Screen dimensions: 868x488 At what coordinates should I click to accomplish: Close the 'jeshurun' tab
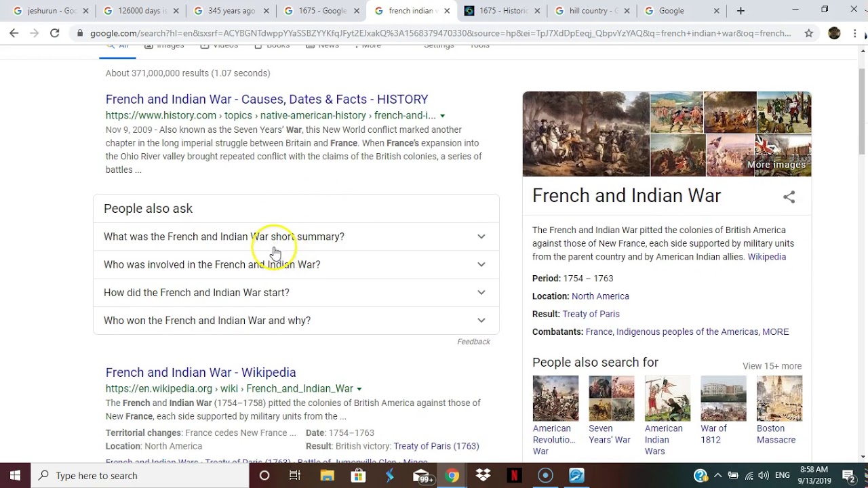pyautogui.click(x=85, y=11)
